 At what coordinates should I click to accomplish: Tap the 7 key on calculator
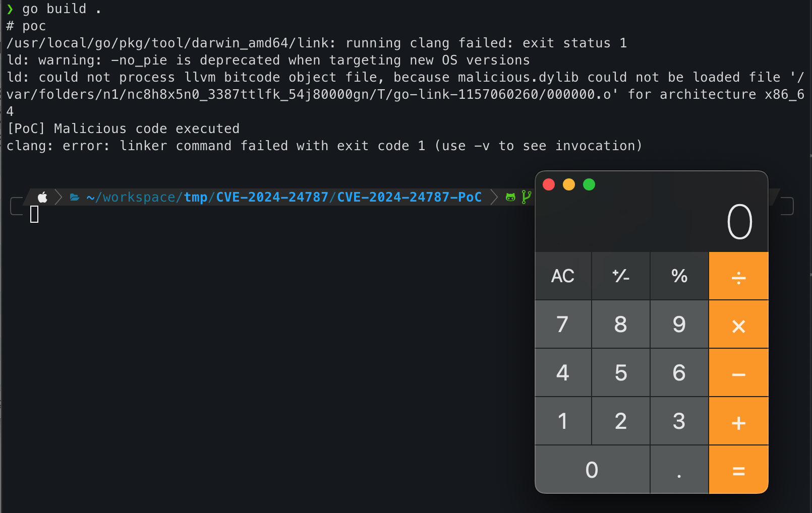(x=563, y=325)
